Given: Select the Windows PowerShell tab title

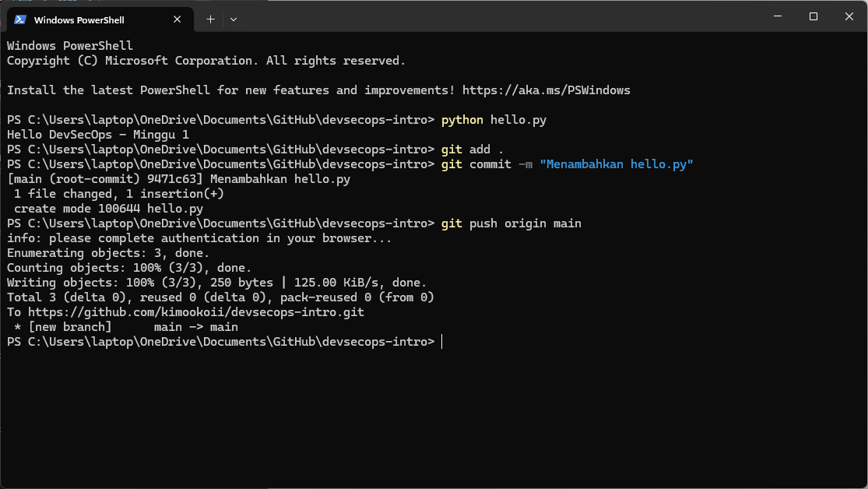Looking at the screenshot, I should pos(79,19).
